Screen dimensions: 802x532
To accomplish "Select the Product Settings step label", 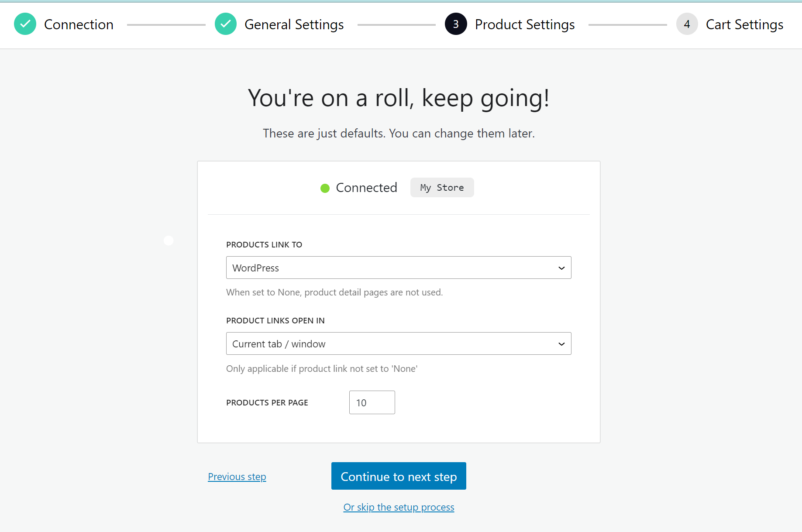I will pyautogui.click(x=524, y=24).
